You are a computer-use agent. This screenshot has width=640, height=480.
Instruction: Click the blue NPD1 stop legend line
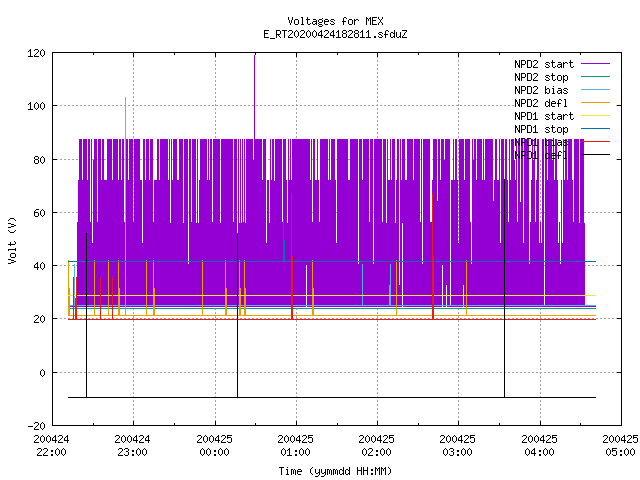596,129
